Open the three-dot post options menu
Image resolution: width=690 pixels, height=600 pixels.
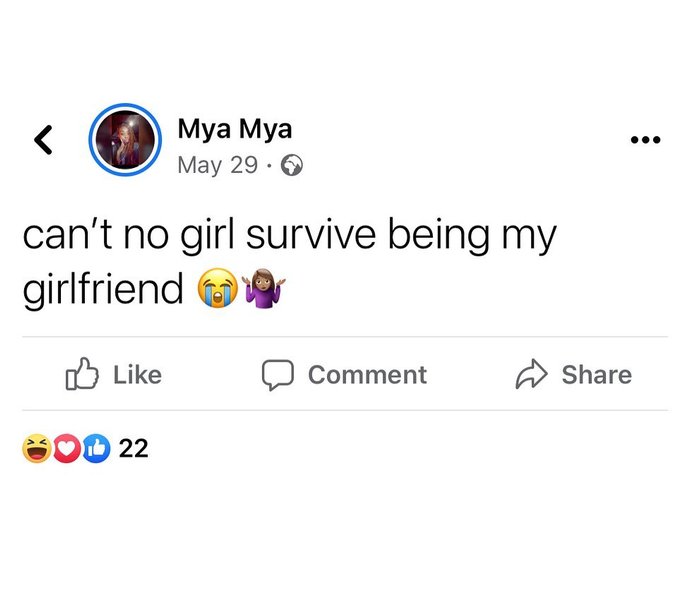click(x=646, y=140)
